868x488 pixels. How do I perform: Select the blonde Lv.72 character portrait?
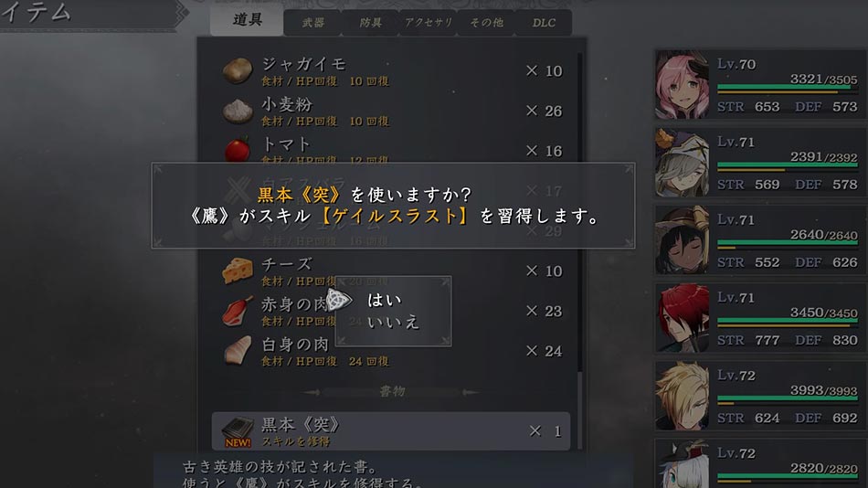pyautogui.click(x=682, y=396)
